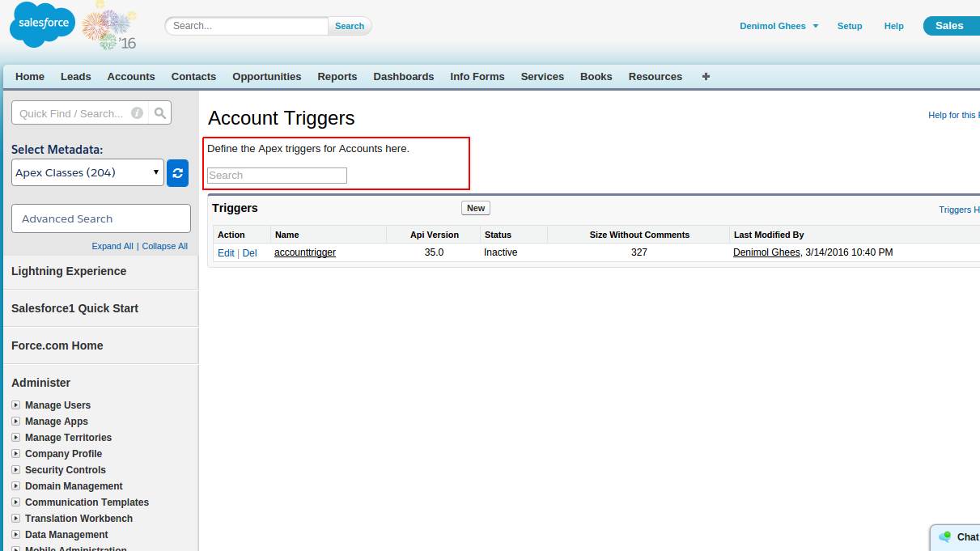This screenshot has height=551, width=980.
Task: Open the accounttrigger trigger link
Action: (x=305, y=252)
